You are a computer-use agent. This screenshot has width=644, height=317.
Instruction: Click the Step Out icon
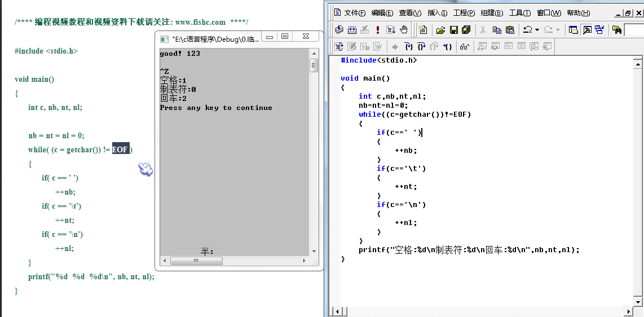pyautogui.click(x=434, y=46)
